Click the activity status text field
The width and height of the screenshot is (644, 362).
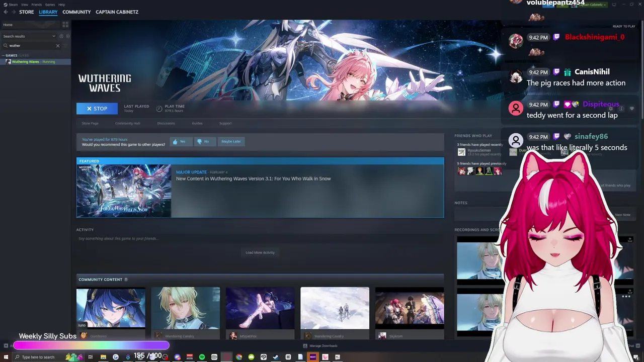260,238
